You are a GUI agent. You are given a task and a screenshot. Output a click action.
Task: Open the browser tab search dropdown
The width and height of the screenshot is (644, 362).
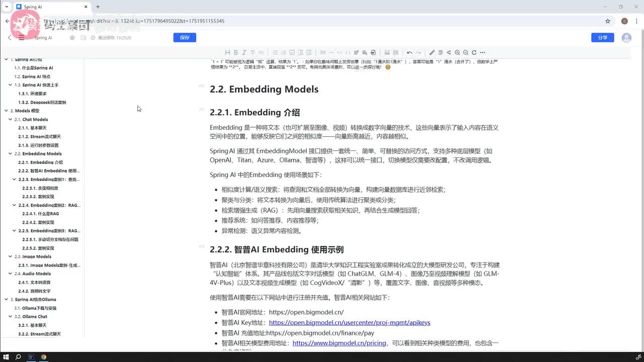(x=7, y=7)
